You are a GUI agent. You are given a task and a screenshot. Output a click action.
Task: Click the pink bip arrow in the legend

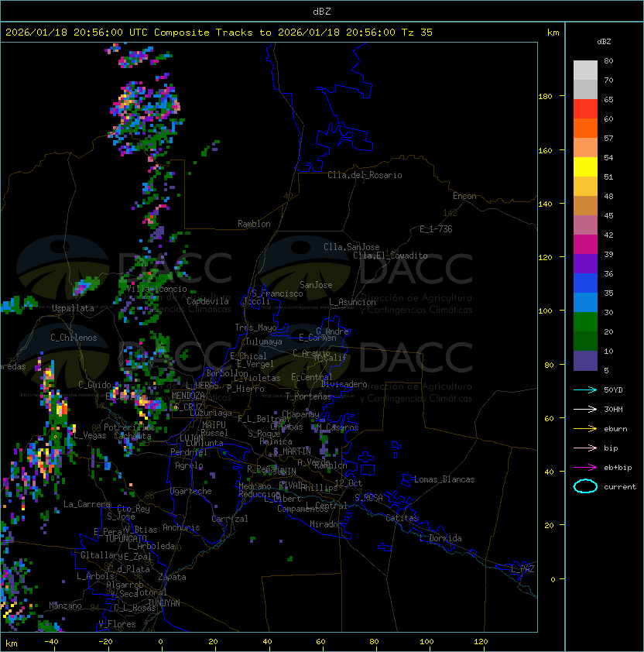pyautogui.click(x=585, y=448)
